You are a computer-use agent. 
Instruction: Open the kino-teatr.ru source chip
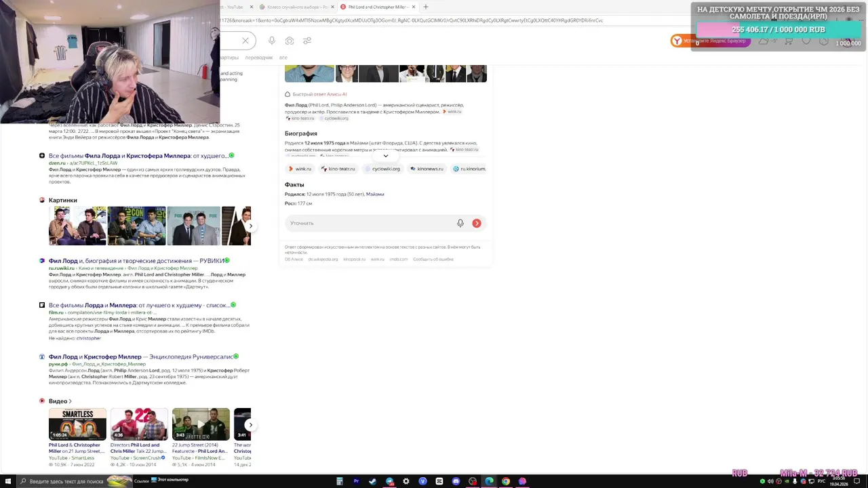click(x=338, y=169)
